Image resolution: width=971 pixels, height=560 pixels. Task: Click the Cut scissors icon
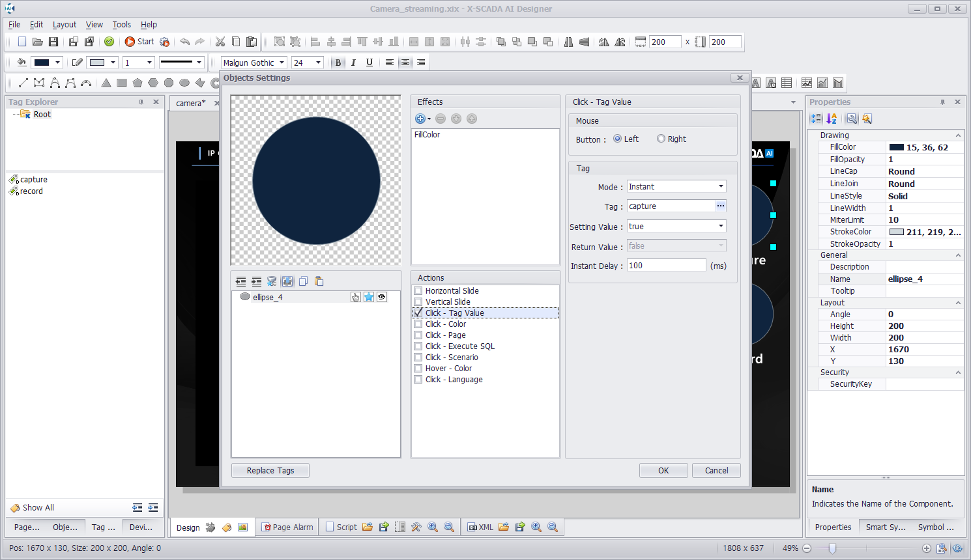[x=220, y=42]
